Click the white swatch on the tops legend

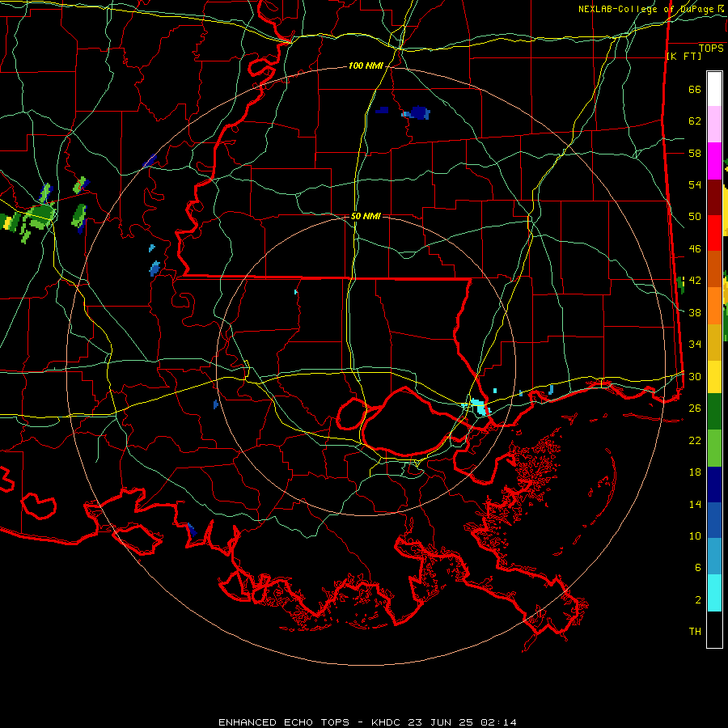tap(714, 89)
